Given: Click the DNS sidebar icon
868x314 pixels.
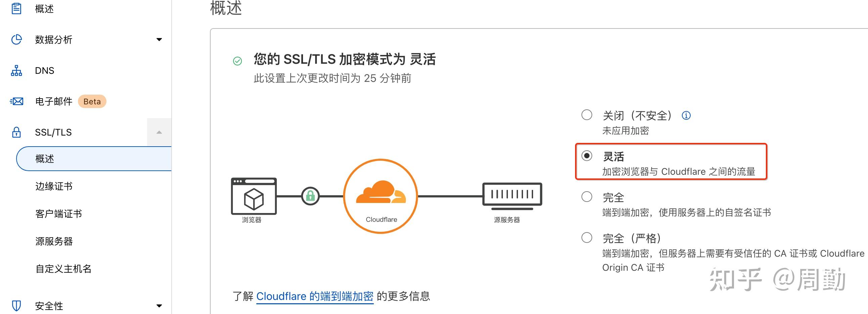Looking at the screenshot, I should point(16,70).
